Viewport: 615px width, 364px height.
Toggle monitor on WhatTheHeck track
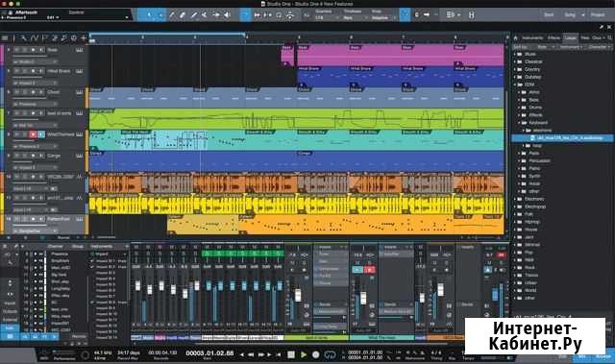tap(41, 134)
